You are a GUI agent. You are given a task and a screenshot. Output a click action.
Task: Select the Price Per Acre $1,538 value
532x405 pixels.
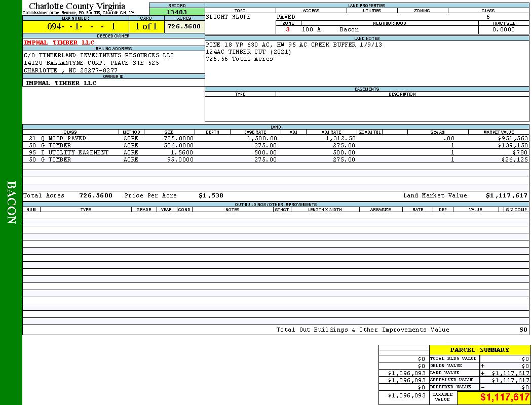[211, 195]
